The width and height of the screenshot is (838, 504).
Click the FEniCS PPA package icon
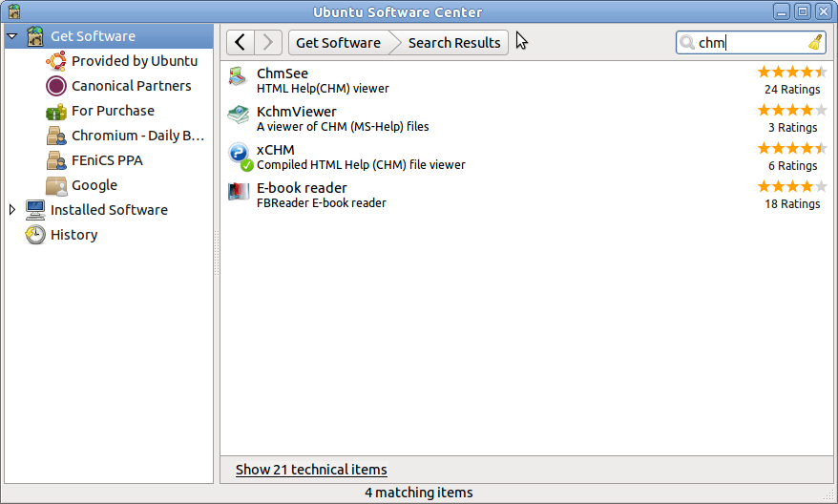(56, 160)
